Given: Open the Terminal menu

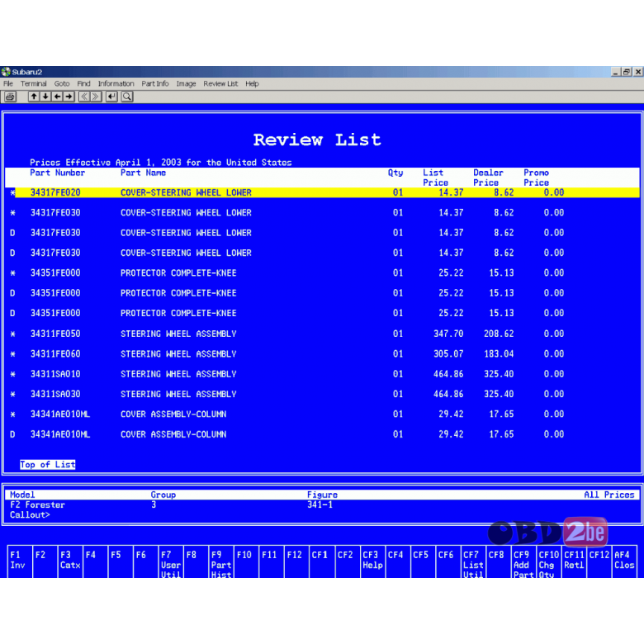Looking at the screenshot, I should coord(34,83).
